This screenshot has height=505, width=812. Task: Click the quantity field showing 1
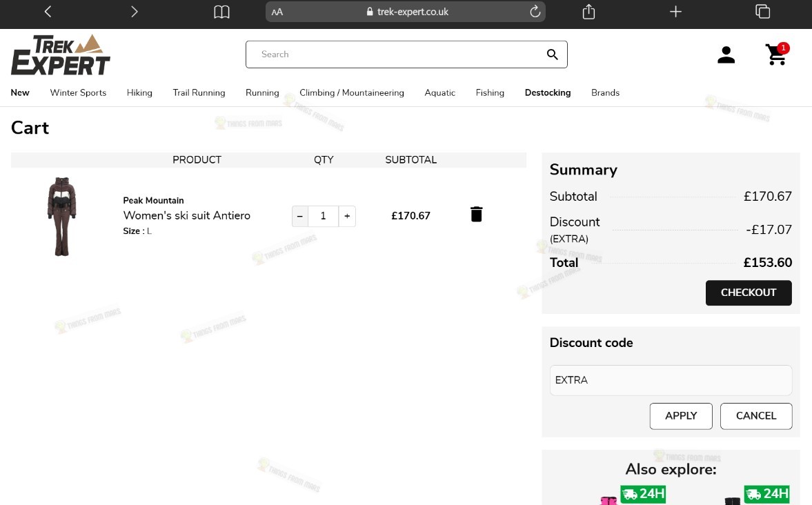323,216
